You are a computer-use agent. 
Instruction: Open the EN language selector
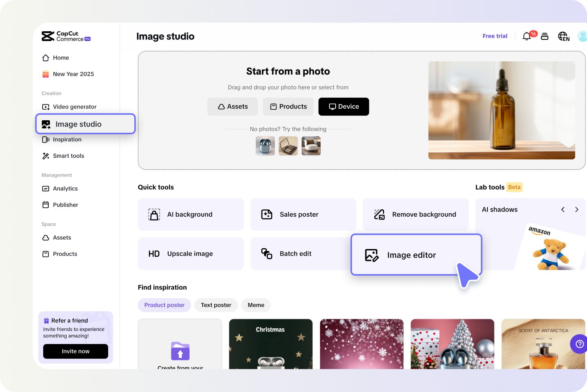[x=564, y=36]
